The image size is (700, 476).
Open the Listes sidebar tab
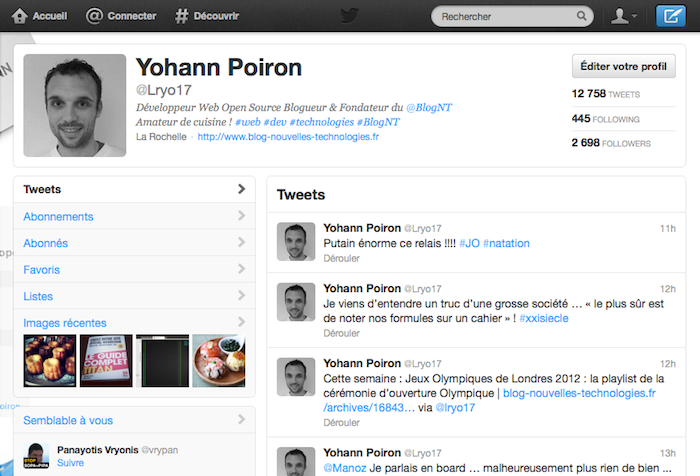[134, 296]
